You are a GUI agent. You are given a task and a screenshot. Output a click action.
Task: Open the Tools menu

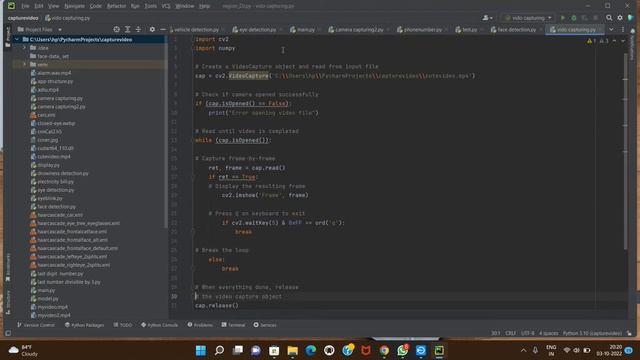[151, 6]
